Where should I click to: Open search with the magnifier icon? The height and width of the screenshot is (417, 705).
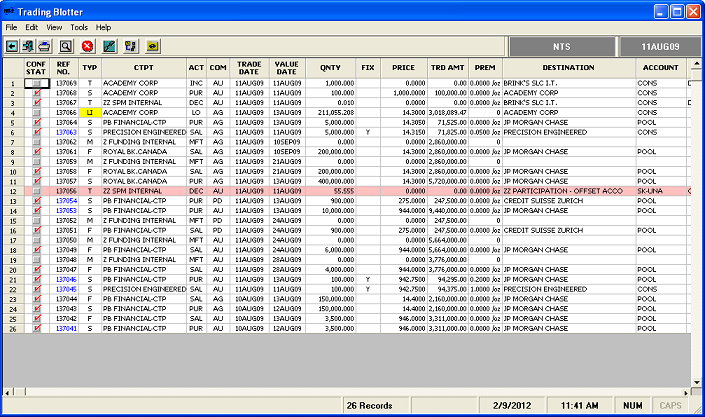click(x=66, y=46)
